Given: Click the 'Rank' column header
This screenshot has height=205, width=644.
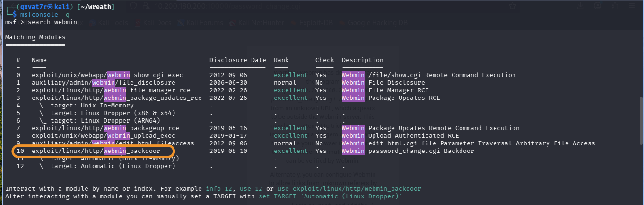Looking at the screenshot, I should click(281, 60).
